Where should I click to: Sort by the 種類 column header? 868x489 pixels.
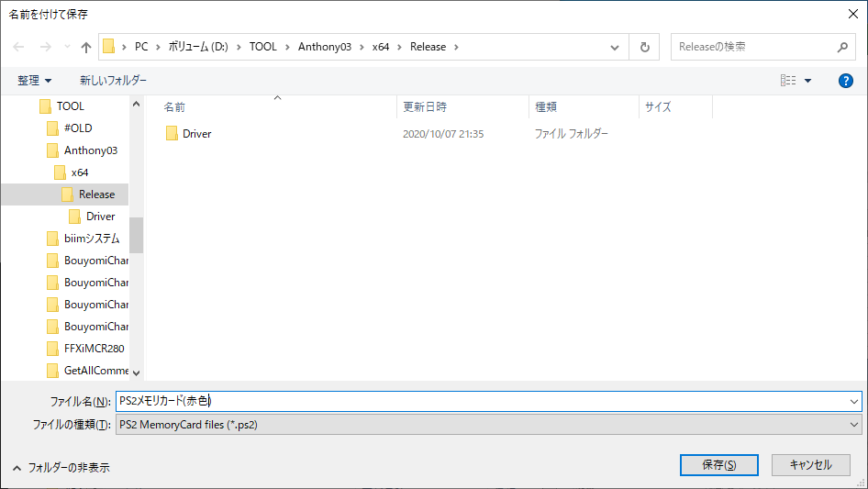[546, 106]
